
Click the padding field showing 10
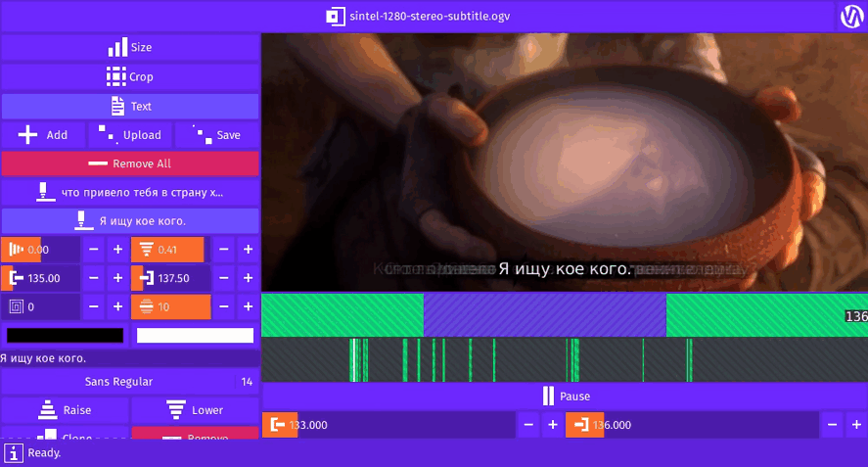click(x=170, y=306)
